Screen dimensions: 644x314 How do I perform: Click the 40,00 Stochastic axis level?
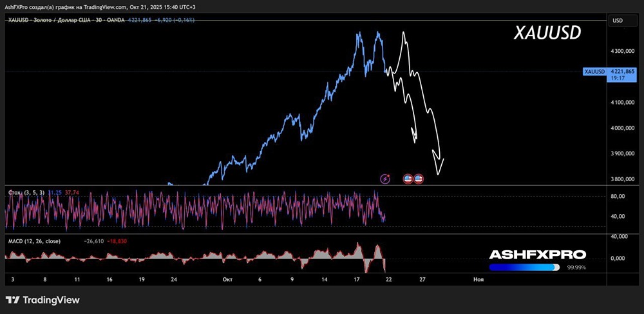click(x=618, y=216)
